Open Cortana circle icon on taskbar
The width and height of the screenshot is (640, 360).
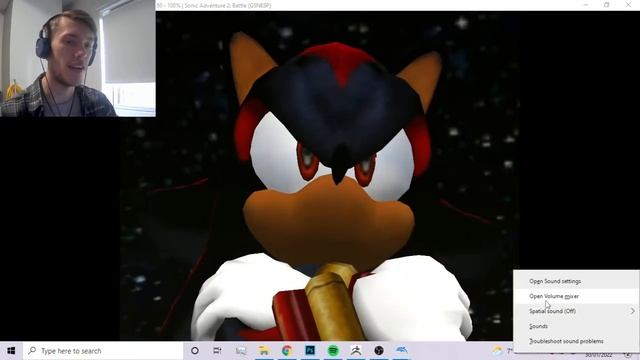coord(195,351)
